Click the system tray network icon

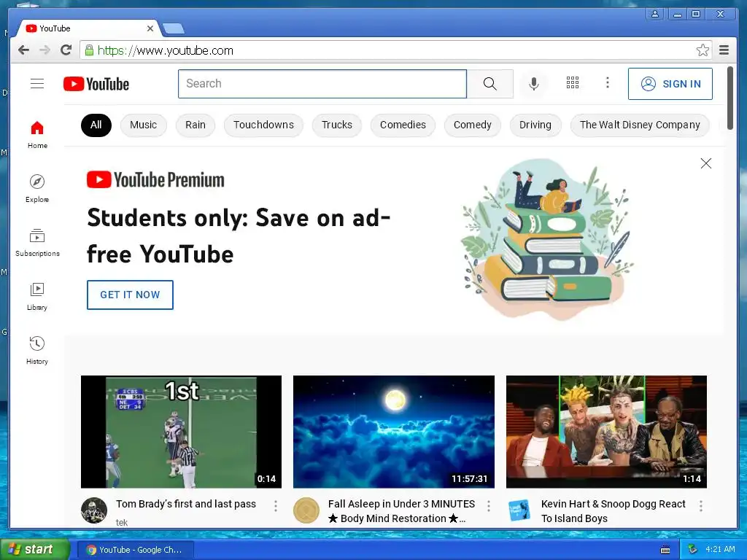[693, 549]
